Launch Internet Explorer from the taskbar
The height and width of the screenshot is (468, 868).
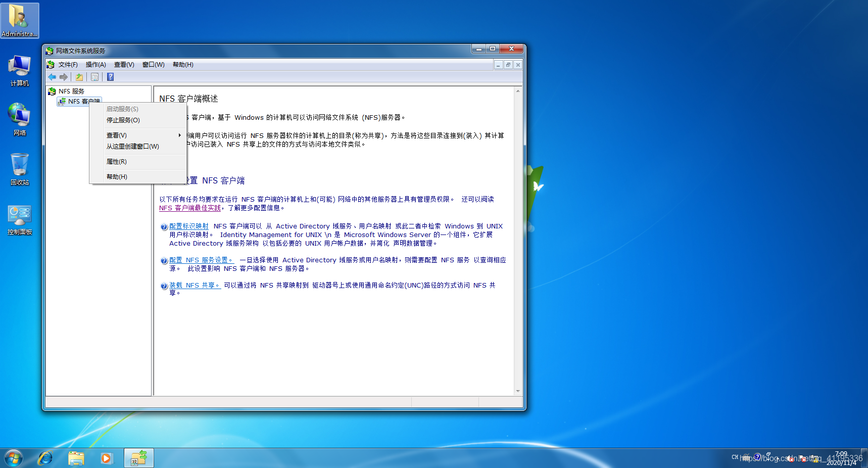click(45, 458)
